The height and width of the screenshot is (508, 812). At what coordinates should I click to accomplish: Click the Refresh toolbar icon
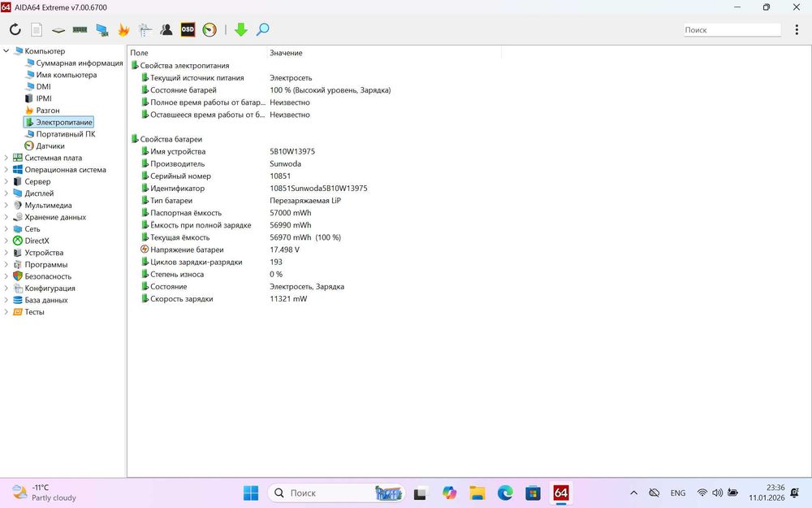pos(15,29)
